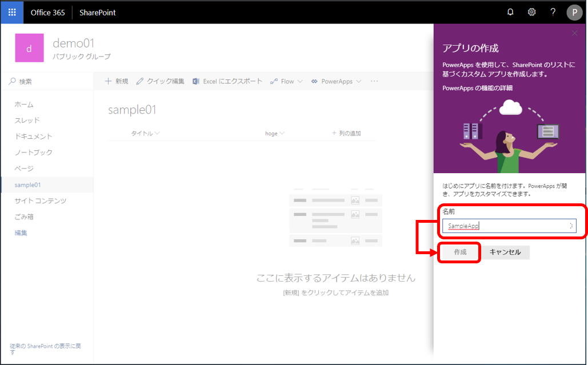Open the Office 365 app launcher grid

(x=11, y=11)
